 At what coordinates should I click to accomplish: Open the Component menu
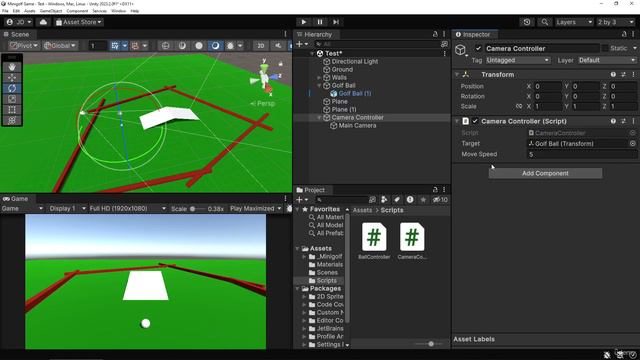(x=77, y=11)
